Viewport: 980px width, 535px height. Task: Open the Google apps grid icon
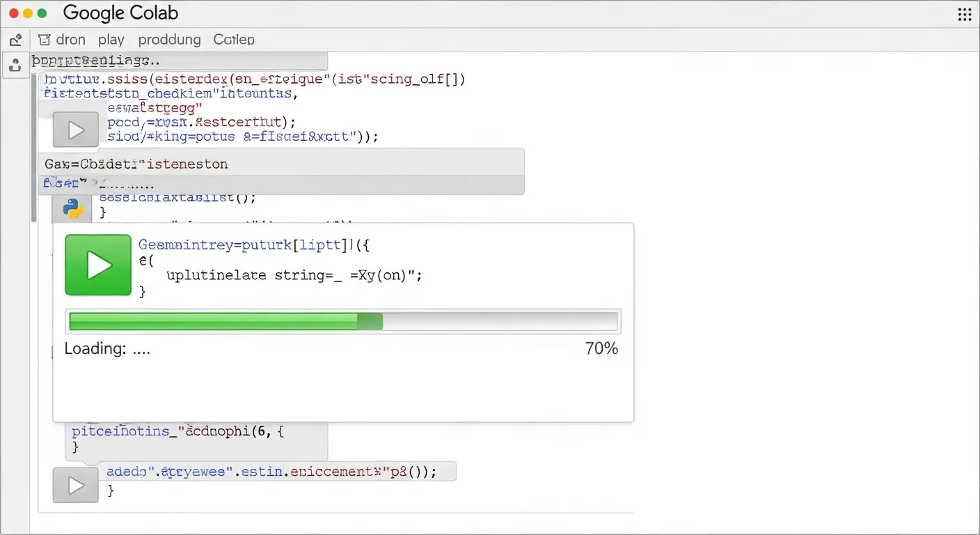pos(964,15)
